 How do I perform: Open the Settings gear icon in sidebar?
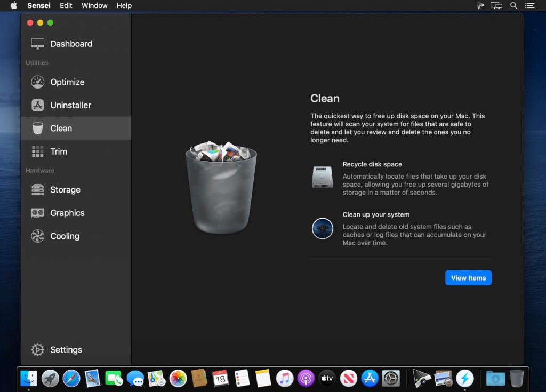coord(37,350)
